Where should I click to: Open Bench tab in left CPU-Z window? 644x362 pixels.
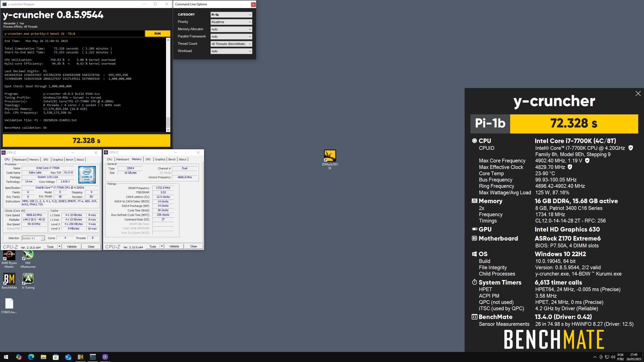pyautogui.click(x=70, y=160)
